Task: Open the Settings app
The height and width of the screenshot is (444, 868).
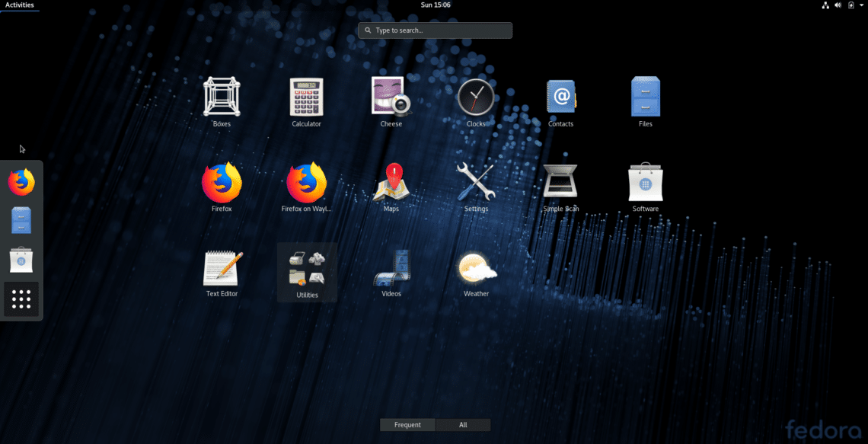Action: click(476, 184)
